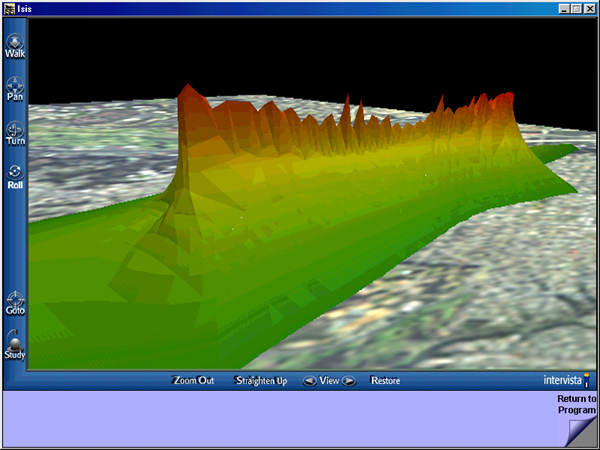Click the Isis window title icon
Image resolution: width=600 pixels, height=450 pixels.
coord(9,9)
